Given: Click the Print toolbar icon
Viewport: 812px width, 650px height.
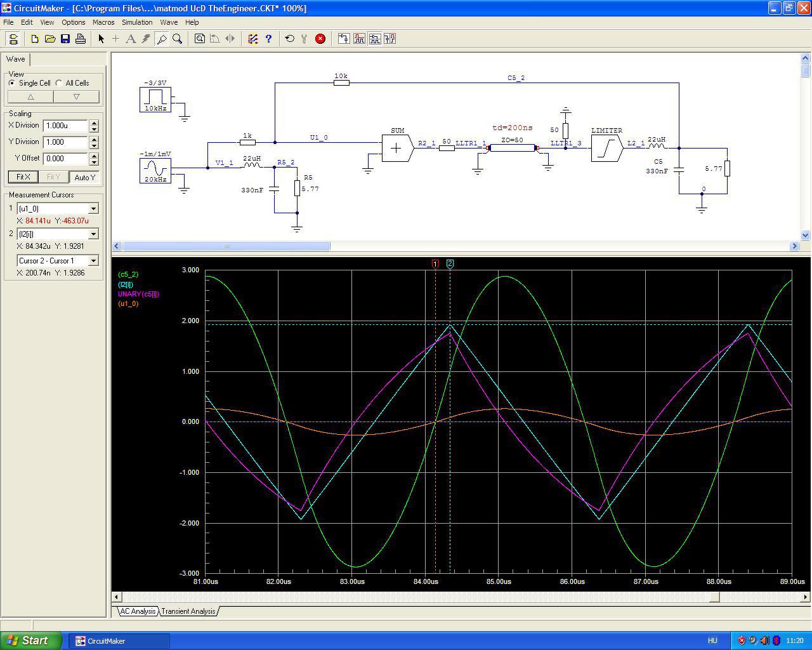Looking at the screenshot, I should pyautogui.click(x=81, y=39).
